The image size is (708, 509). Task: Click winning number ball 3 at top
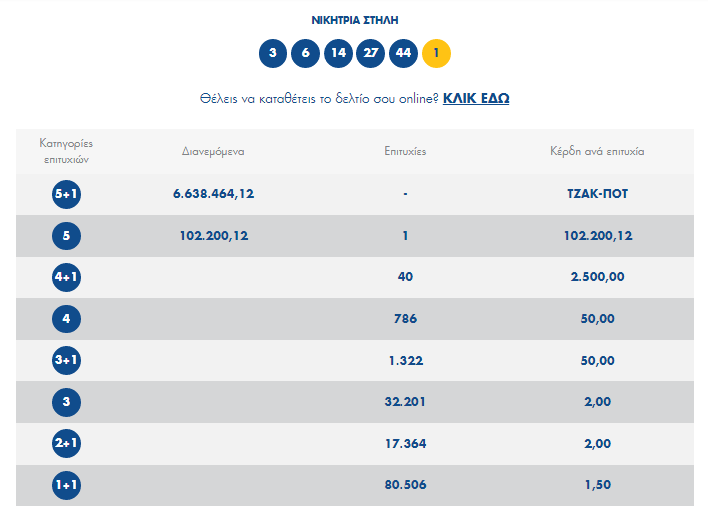coord(273,53)
